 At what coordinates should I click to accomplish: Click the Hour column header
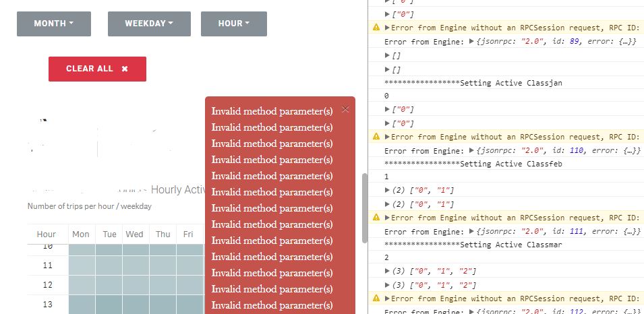pyautogui.click(x=47, y=234)
